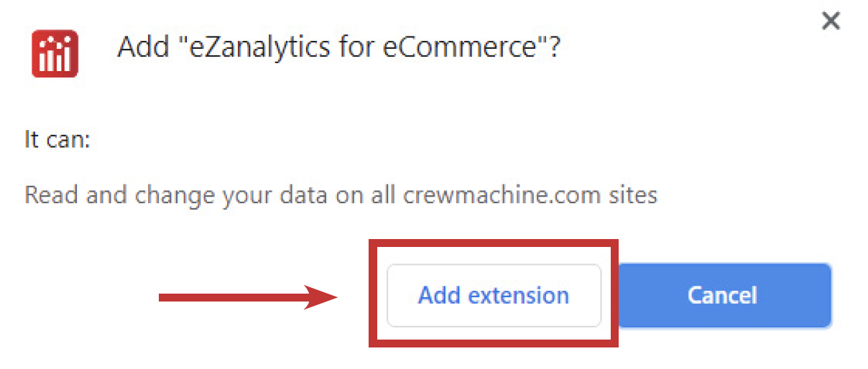The height and width of the screenshot is (369, 868).
Task: Click the 'It can:' label
Action: [x=57, y=139]
